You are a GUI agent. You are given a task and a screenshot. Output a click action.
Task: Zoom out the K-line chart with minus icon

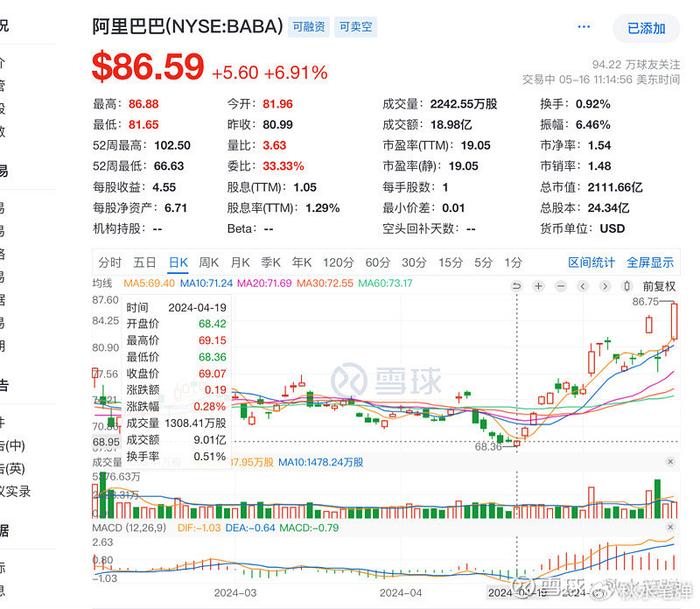click(x=561, y=286)
